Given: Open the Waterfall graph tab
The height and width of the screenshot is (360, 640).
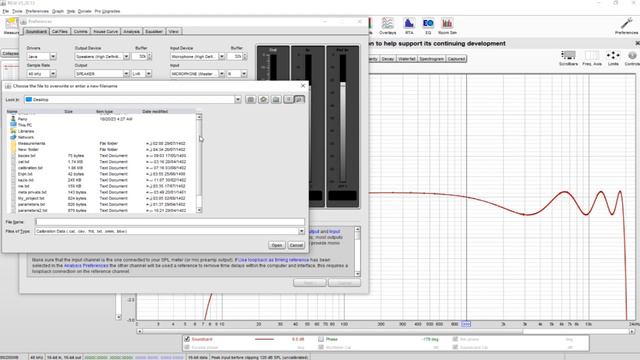Looking at the screenshot, I should [407, 59].
